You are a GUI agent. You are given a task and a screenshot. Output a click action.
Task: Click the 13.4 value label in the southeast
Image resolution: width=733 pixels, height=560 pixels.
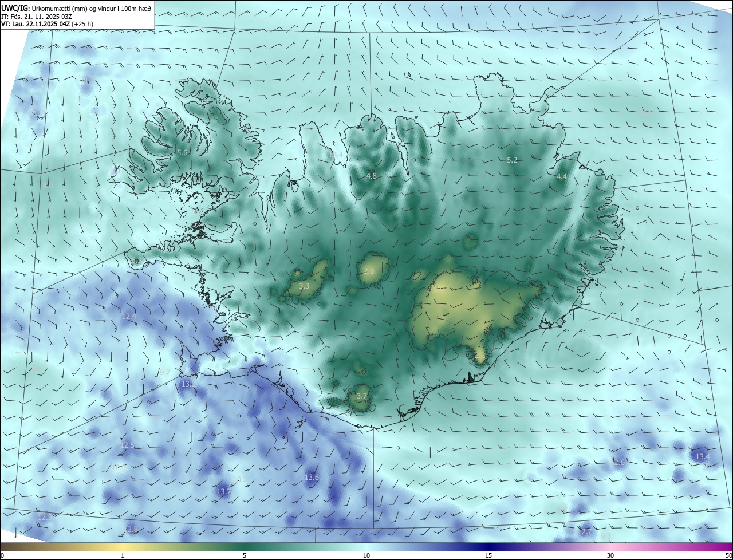(x=702, y=456)
